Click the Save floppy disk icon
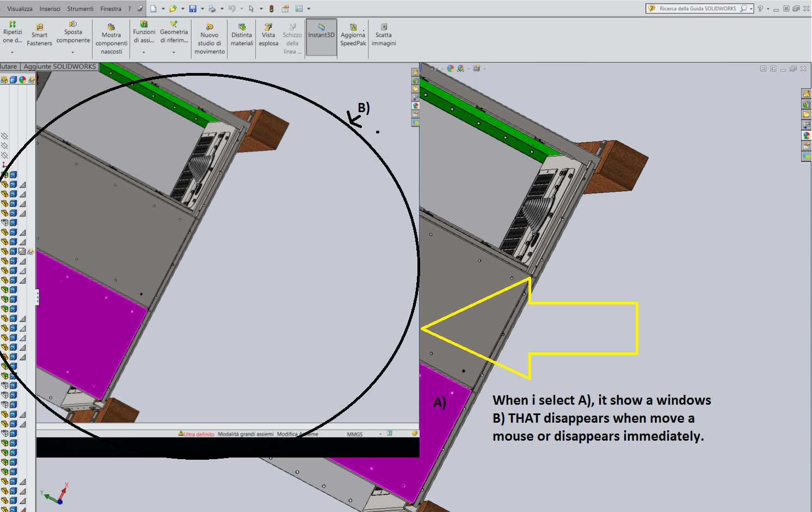Screen dimensions: 812x512 (x=193, y=9)
